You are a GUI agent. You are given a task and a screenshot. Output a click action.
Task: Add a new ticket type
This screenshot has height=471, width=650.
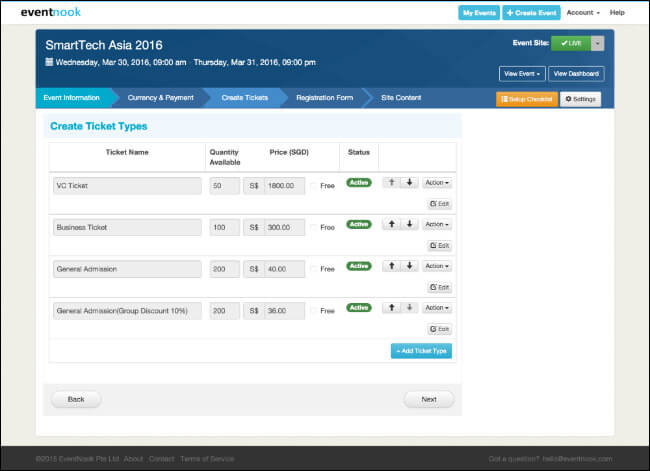421,351
